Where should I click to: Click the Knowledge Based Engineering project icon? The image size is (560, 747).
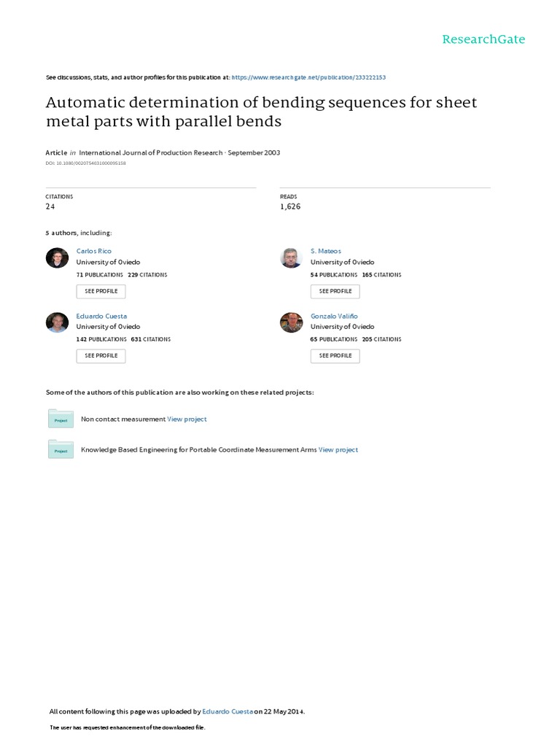61,449
